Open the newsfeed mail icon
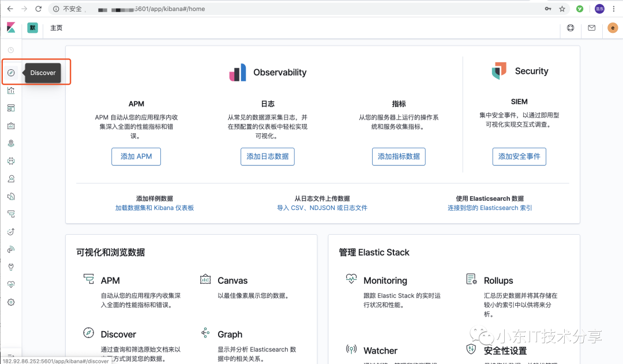This screenshot has width=623, height=364. (x=592, y=28)
